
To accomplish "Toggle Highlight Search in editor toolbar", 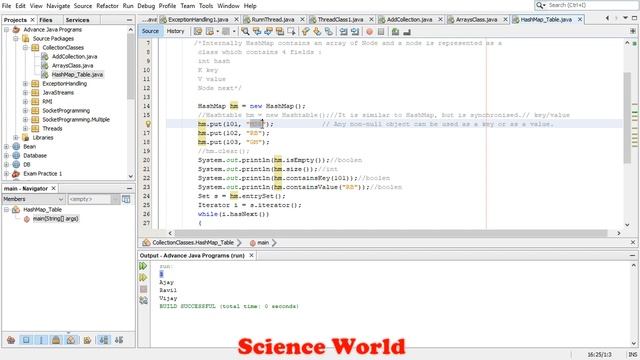I will point(280,31).
